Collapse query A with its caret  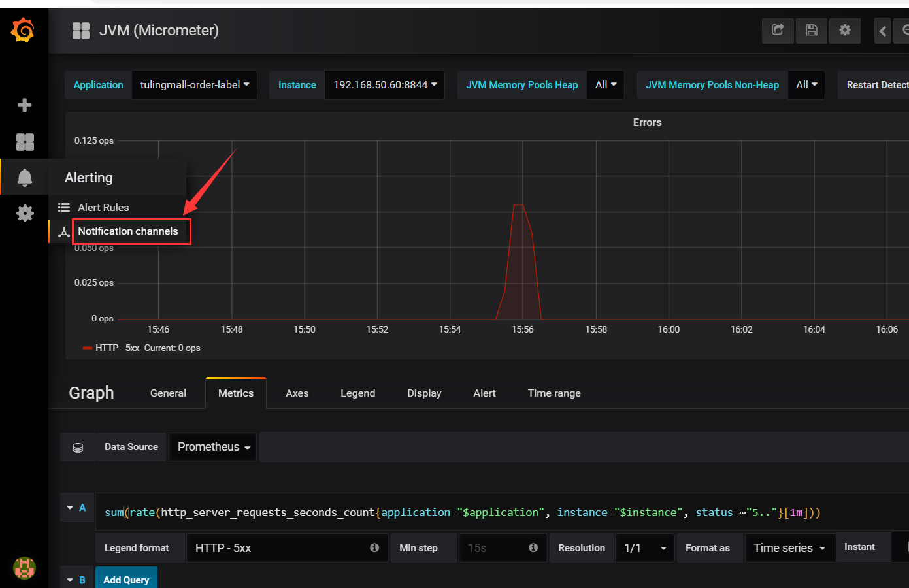click(x=70, y=508)
